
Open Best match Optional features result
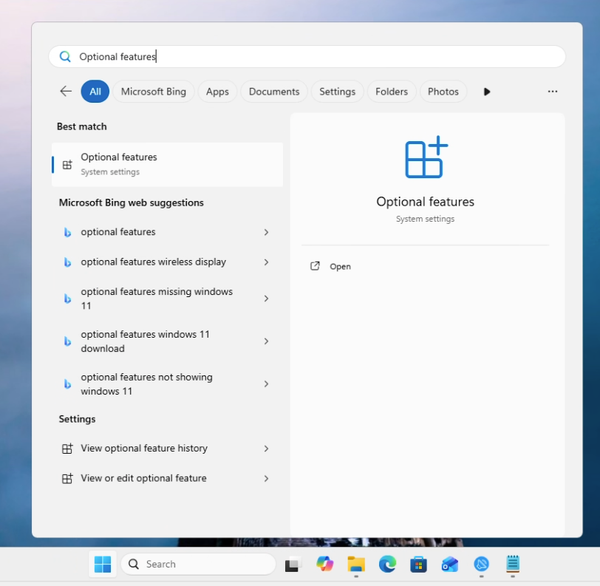pos(167,165)
